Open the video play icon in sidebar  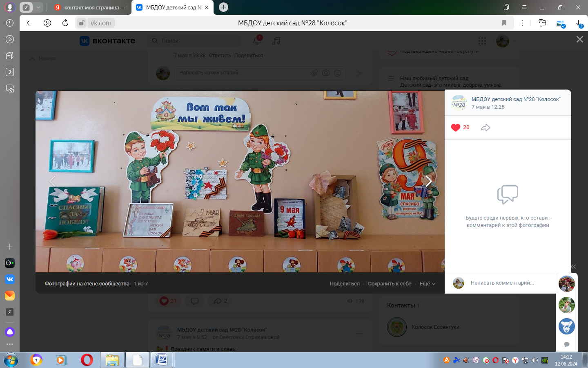pyautogui.click(x=10, y=39)
